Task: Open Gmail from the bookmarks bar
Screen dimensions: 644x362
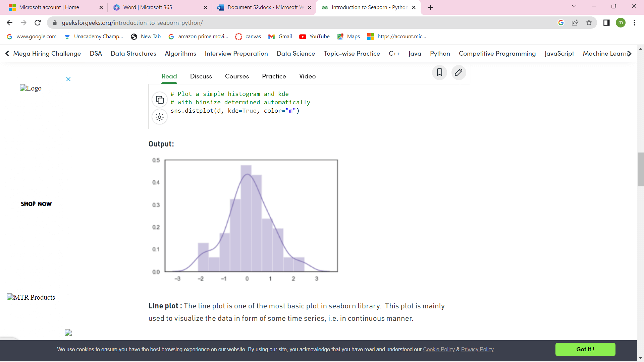Action: coord(280,37)
